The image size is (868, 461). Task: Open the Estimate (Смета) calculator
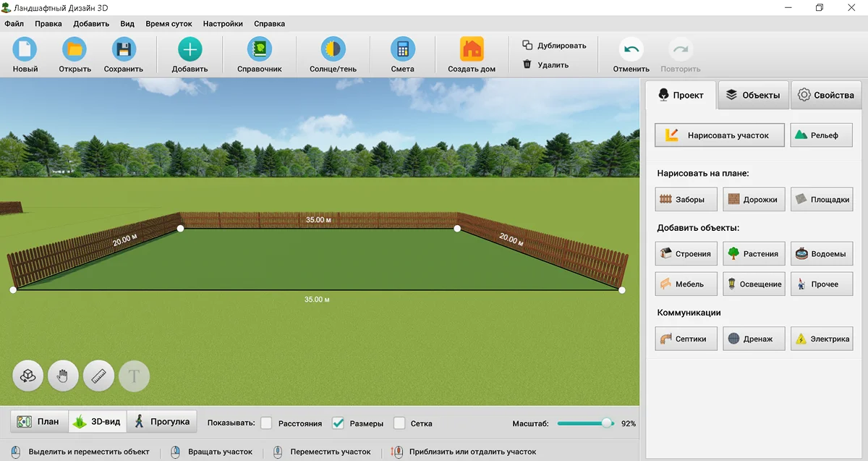coord(402,50)
